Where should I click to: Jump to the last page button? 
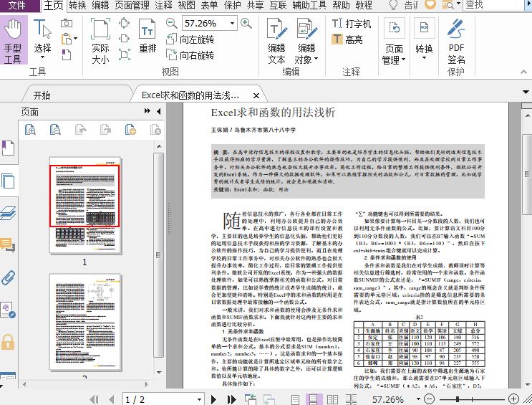pyautogui.click(x=232, y=399)
